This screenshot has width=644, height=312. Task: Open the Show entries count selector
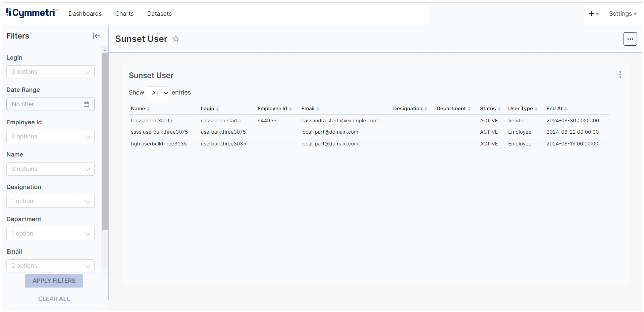point(158,93)
